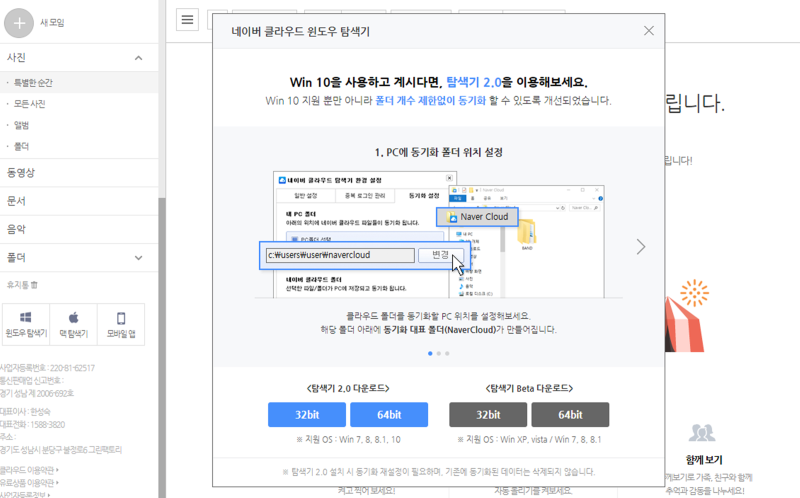Click 지원 OS : Win XP, vista text
The image size is (800, 498).
pyautogui.click(x=529, y=439)
